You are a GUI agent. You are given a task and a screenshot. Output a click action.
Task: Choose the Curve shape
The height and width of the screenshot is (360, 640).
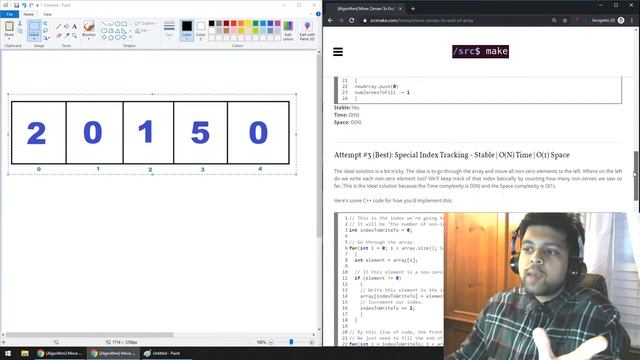111,24
